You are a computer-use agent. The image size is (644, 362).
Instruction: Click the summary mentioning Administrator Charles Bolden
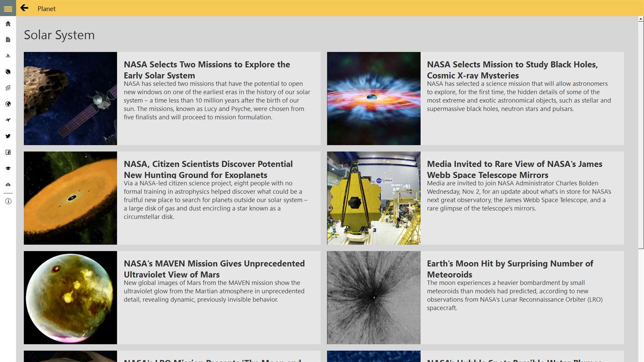(519, 196)
